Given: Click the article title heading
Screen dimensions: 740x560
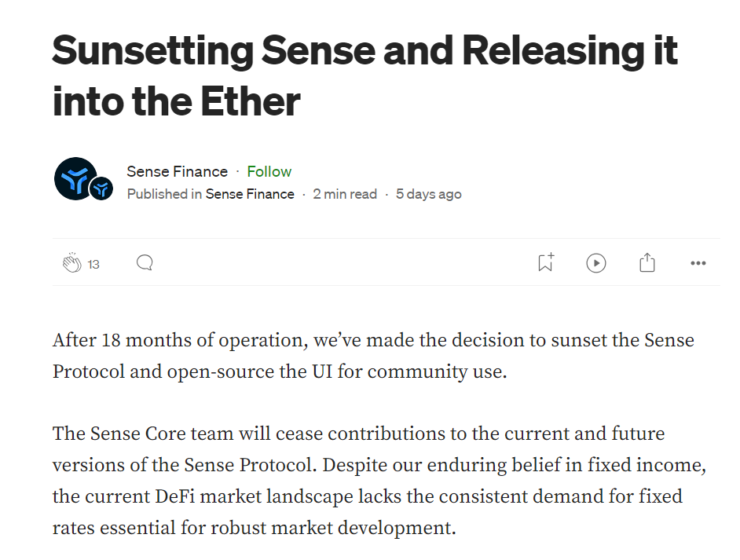Looking at the screenshot, I should pos(365,76).
